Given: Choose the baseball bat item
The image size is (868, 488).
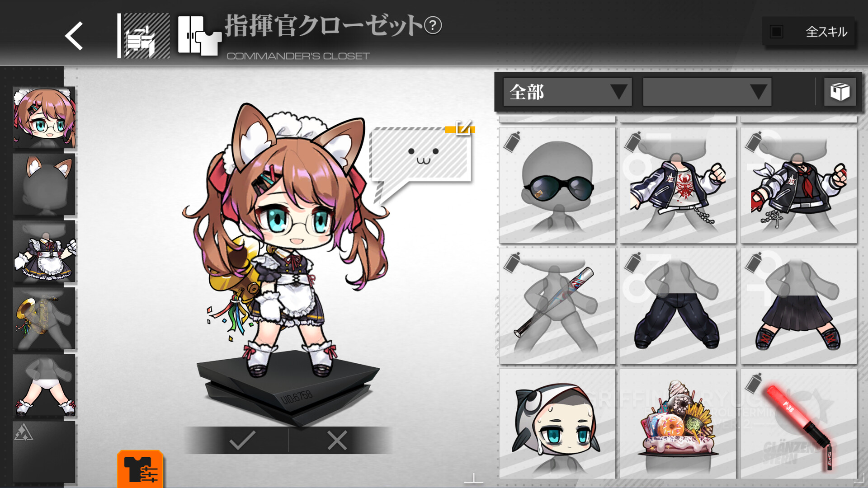Looking at the screenshot, I should pyautogui.click(x=557, y=306).
